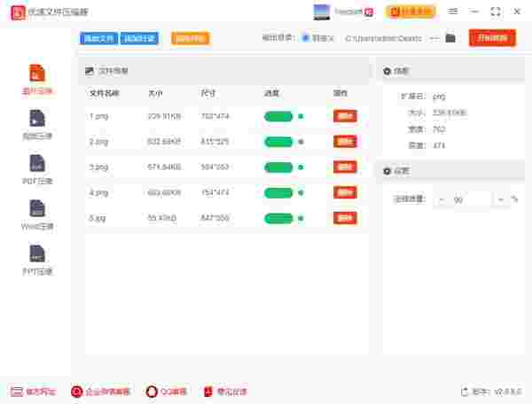Select the 1.png file name
Viewport: 532px width, 404px height.
coord(98,116)
